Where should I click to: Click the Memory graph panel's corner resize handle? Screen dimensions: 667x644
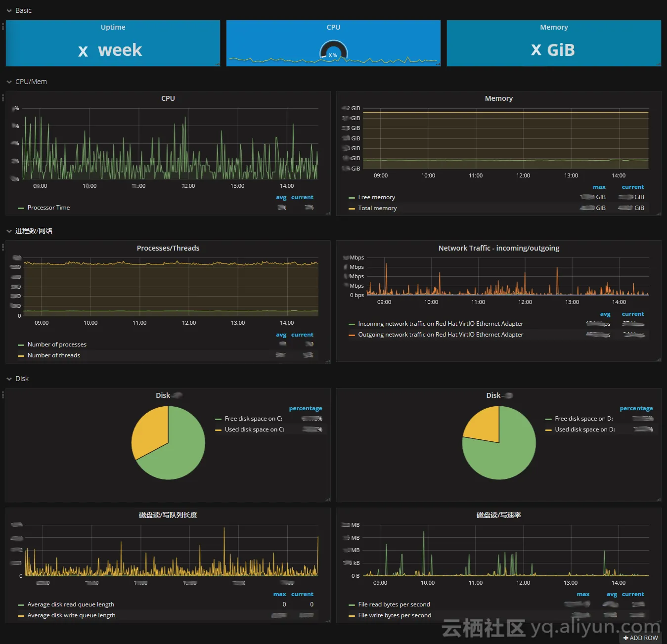point(659,214)
